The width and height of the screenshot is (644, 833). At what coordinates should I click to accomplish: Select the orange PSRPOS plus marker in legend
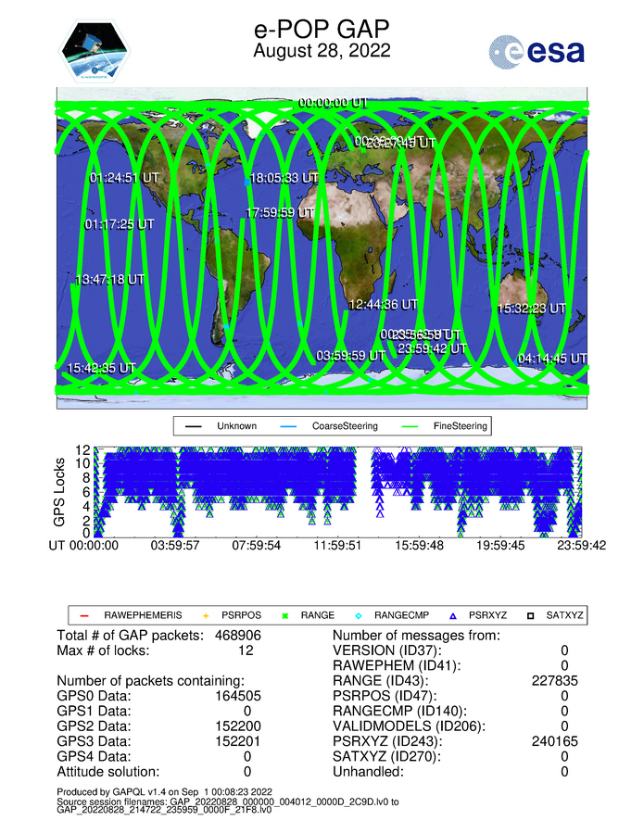(x=207, y=614)
